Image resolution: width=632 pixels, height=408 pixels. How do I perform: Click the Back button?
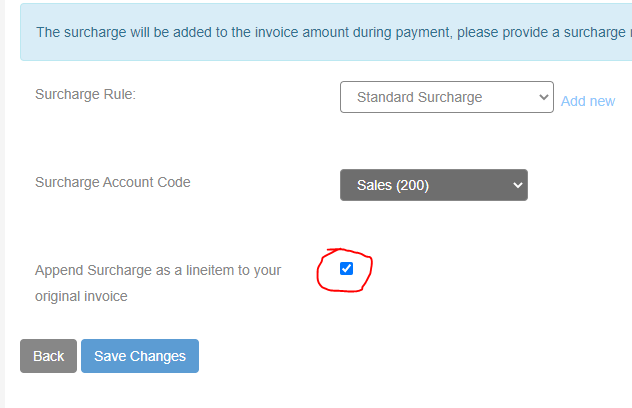pyautogui.click(x=48, y=356)
